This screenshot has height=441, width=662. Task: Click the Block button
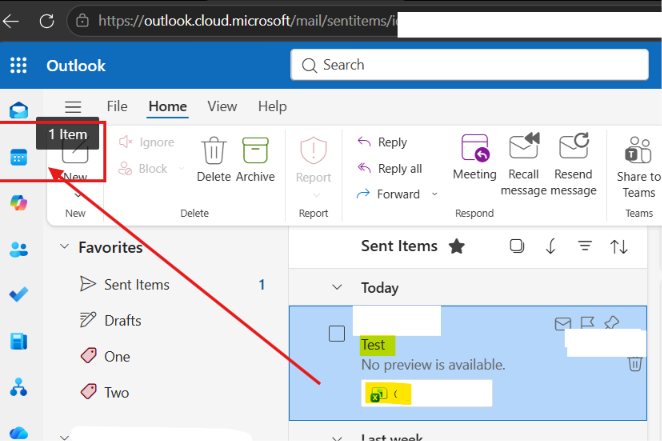(143, 168)
